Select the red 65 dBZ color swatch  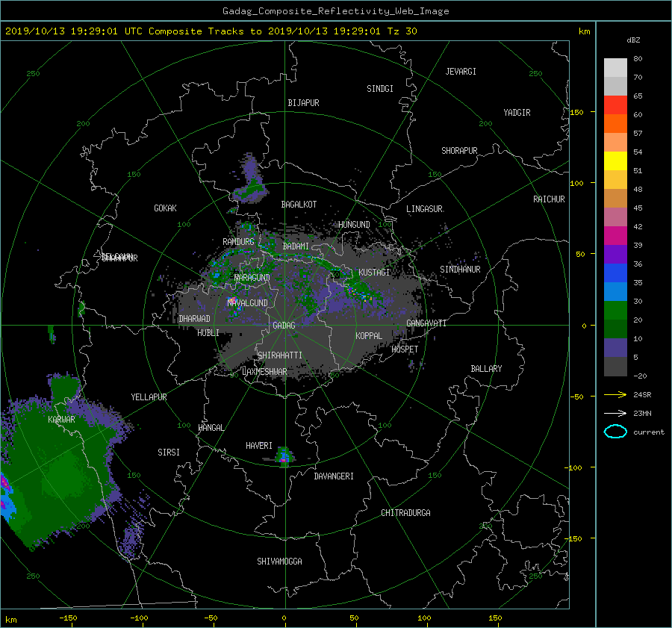[615, 105]
